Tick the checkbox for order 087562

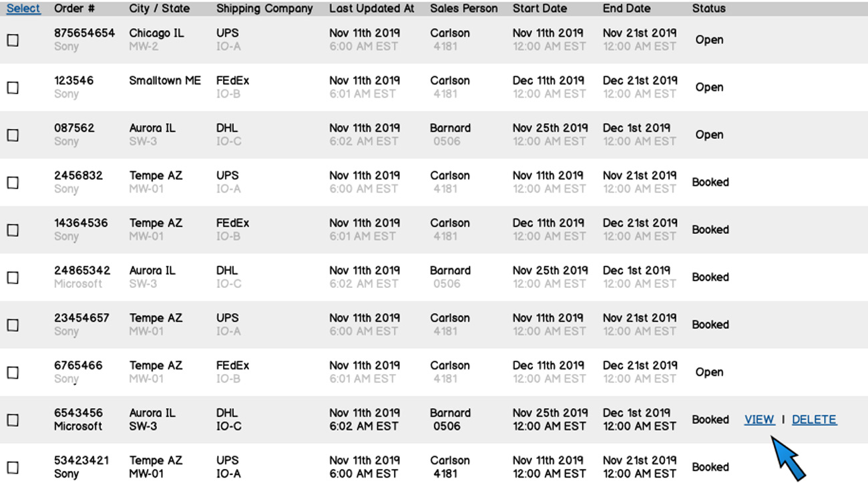coord(13,135)
